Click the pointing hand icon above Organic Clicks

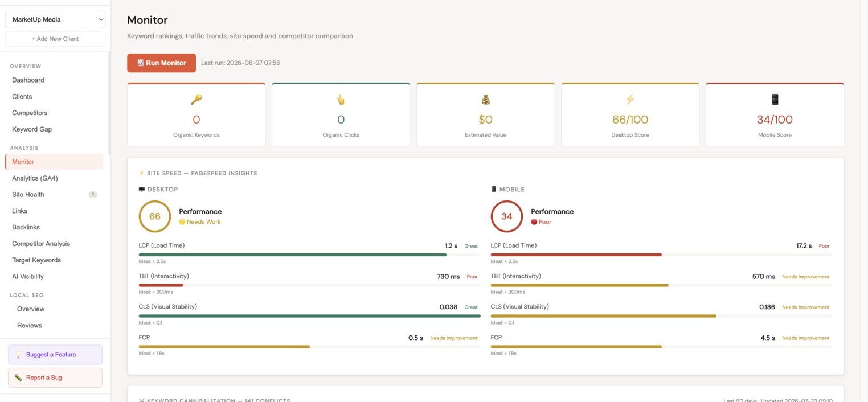[341, 100]
